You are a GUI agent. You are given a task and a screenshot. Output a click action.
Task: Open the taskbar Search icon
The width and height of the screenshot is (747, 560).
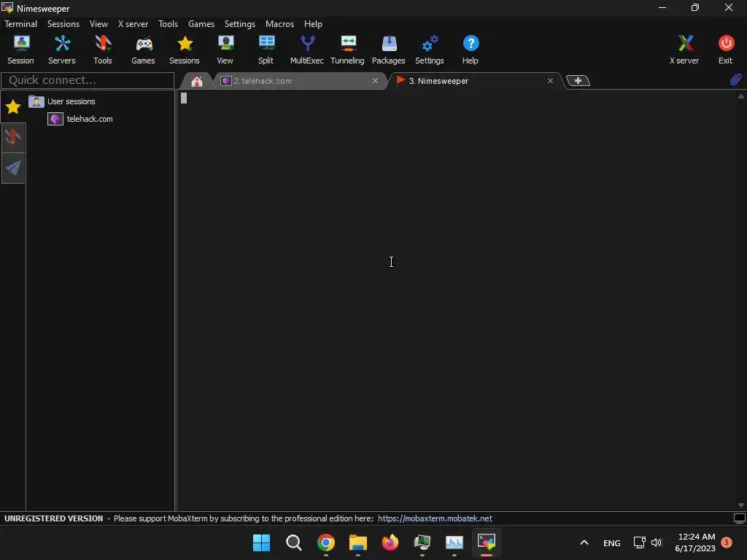pyautogui.click(x=293, y=542)
